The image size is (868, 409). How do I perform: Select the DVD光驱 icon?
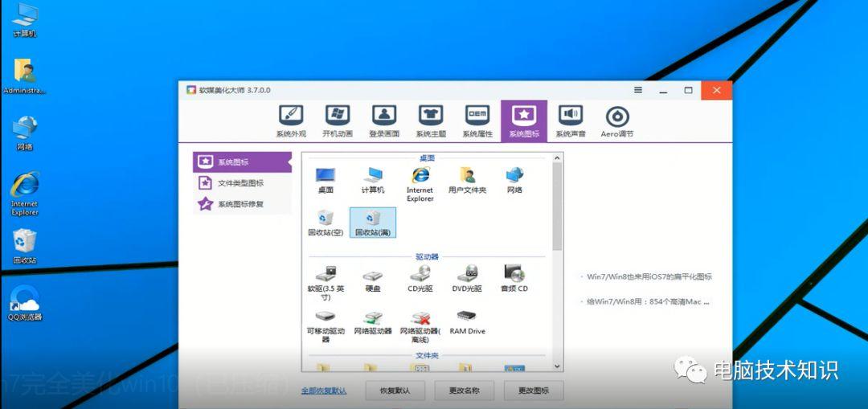pos(467,279)
